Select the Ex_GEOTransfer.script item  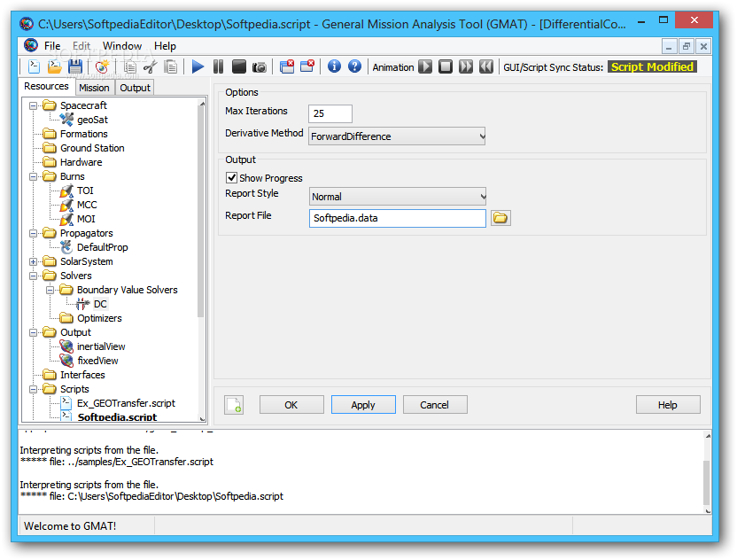click(126, 403)
